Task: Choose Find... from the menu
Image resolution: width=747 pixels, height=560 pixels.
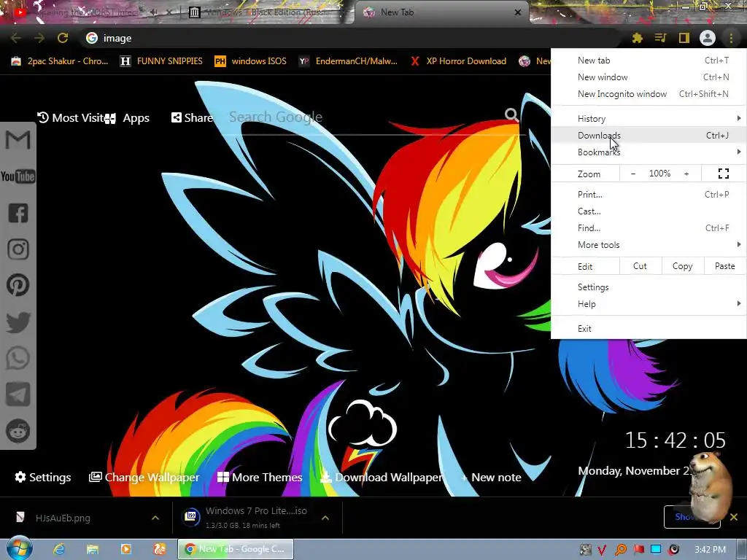Action: point(649,228)
